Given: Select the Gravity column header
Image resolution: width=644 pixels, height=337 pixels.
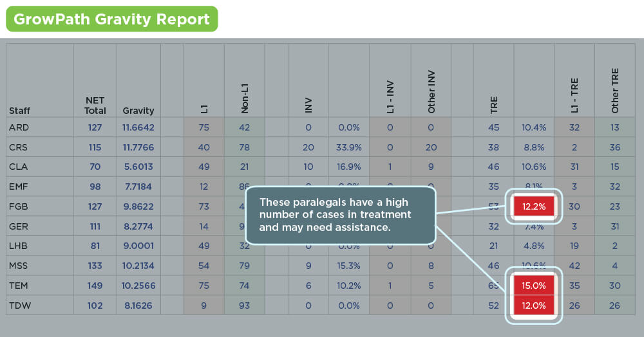Looking at the screenshot, I should tap(138, 111).
